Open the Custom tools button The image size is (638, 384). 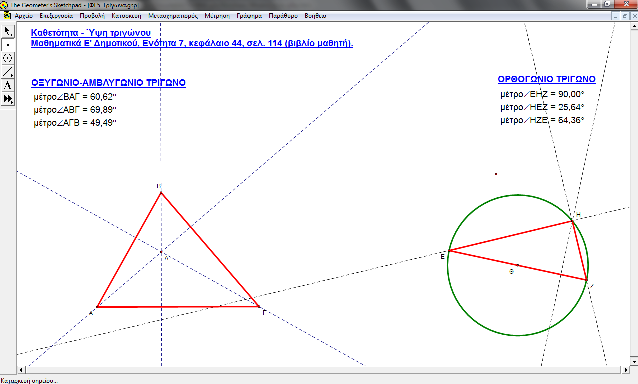[8, 98]
